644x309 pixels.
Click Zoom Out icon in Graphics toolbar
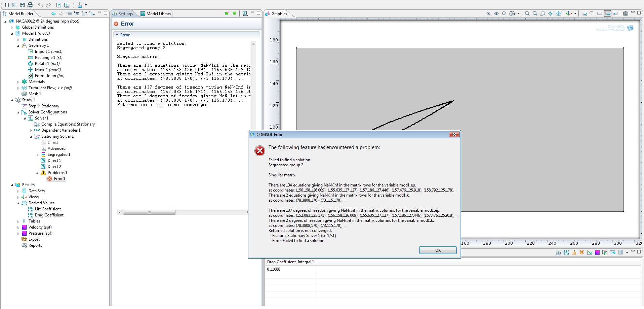point(535,13)
